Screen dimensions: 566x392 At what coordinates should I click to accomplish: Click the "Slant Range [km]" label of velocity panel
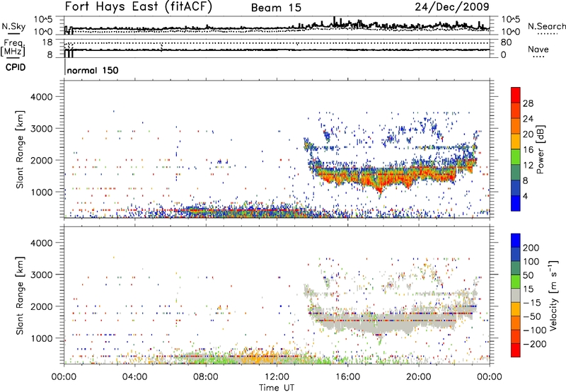(20, 295)
